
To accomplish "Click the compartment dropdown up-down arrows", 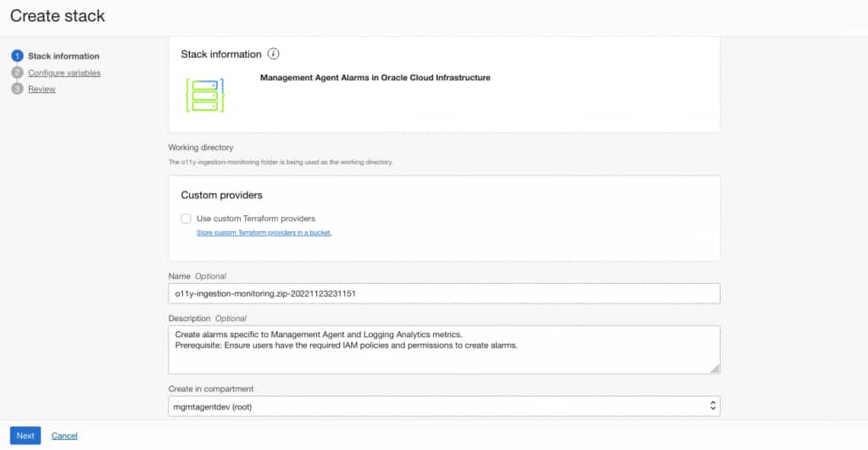I will pos(712,406).
